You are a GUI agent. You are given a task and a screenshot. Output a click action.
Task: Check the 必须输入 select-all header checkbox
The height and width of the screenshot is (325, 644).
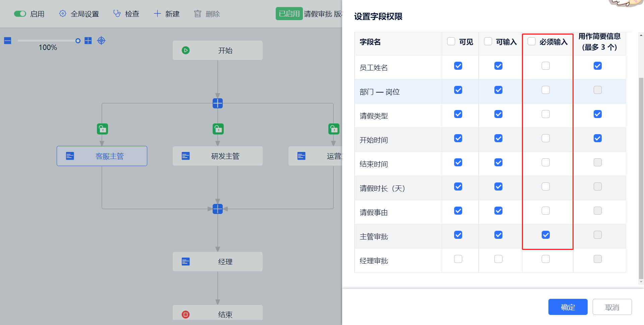click(x=532, y=41)
